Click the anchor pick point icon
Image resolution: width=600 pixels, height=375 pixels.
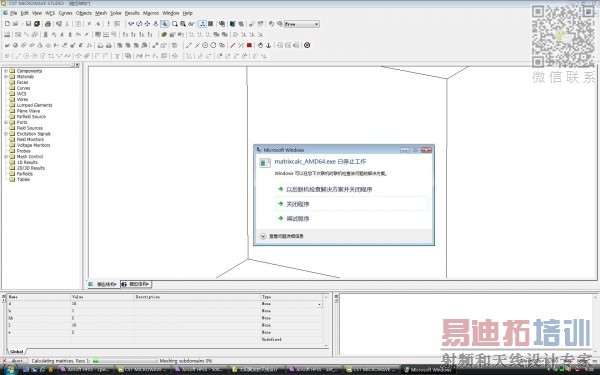click(269, 45)
